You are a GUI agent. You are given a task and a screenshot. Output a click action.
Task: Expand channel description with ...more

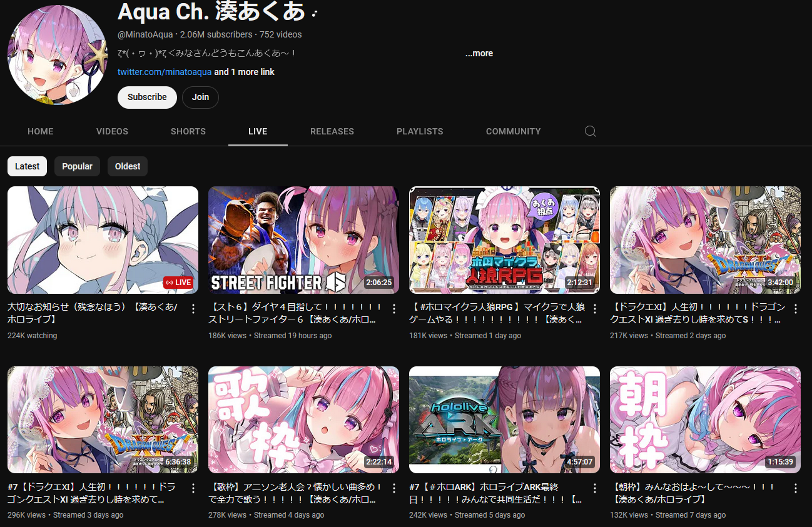pyautogui.click(x=479, y=53)
